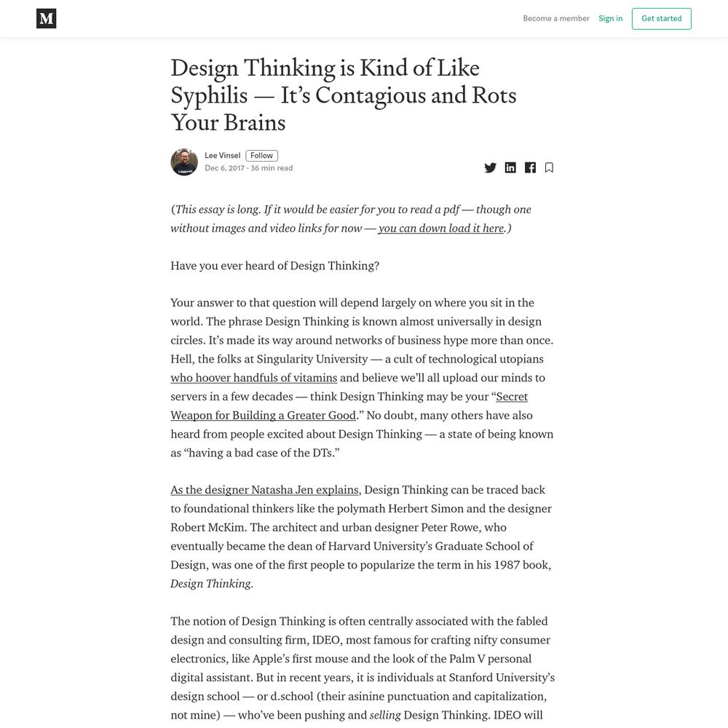
Task: Click the Dec 6, 2017 publish date
Action: point(224,168)
